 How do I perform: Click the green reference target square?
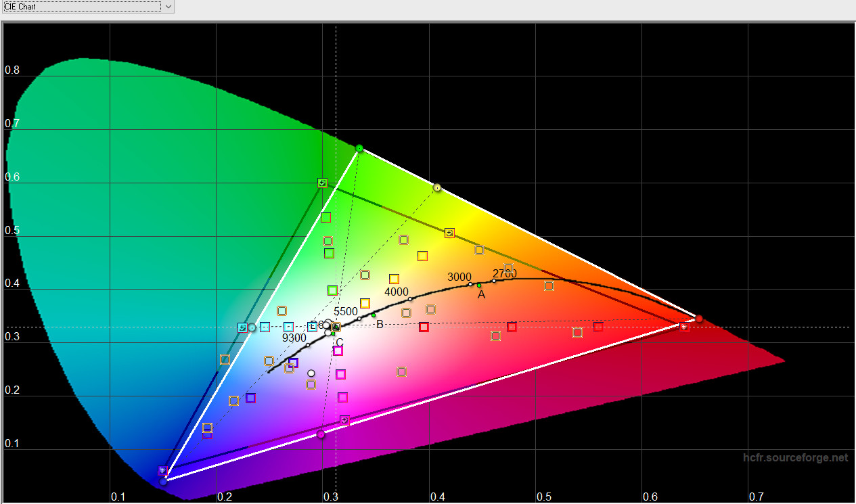(x=322, y=183)
